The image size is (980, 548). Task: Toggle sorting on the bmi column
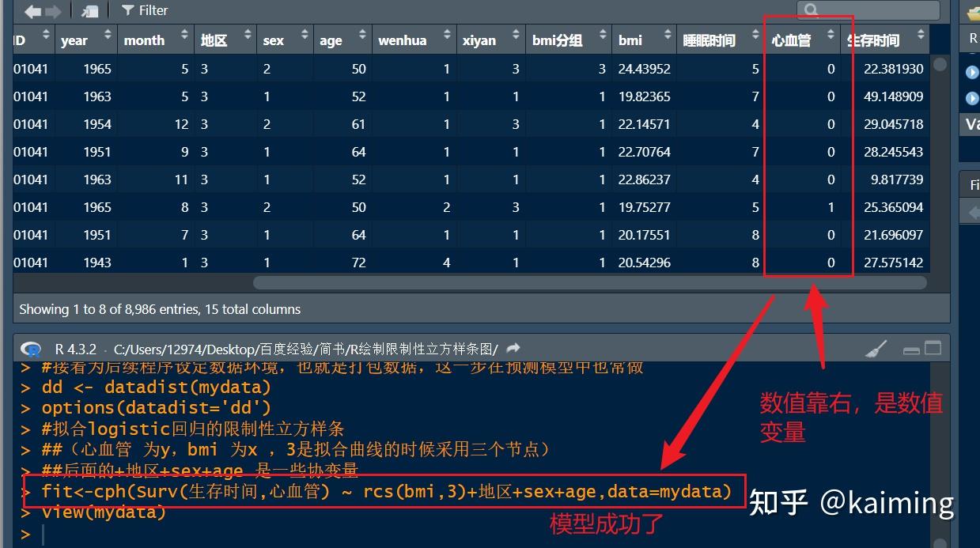(x=669, y=35)
